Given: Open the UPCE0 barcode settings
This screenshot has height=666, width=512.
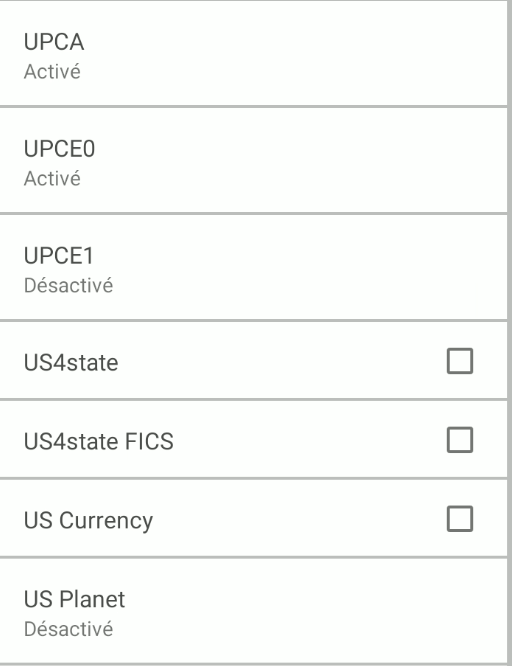Looking at the screenshot, I should [x=253, y=161].
